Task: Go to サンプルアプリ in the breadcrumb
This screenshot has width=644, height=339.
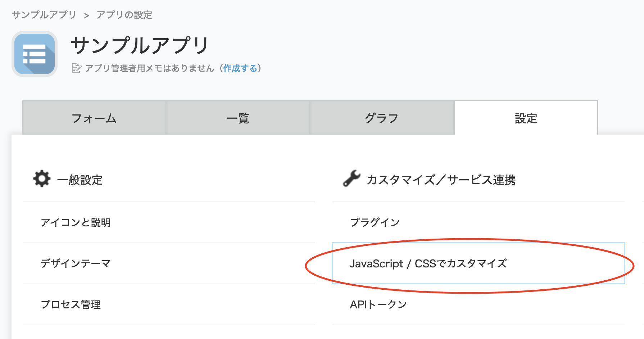Action: (44, 15)
